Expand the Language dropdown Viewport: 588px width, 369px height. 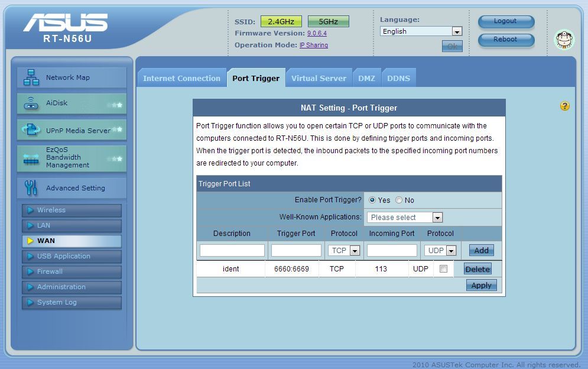421,31
